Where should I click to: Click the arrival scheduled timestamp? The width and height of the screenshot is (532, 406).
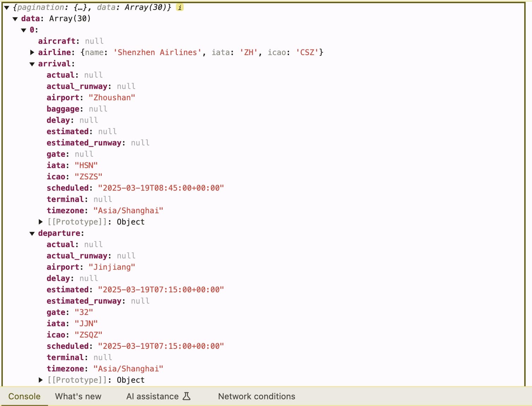161,188
